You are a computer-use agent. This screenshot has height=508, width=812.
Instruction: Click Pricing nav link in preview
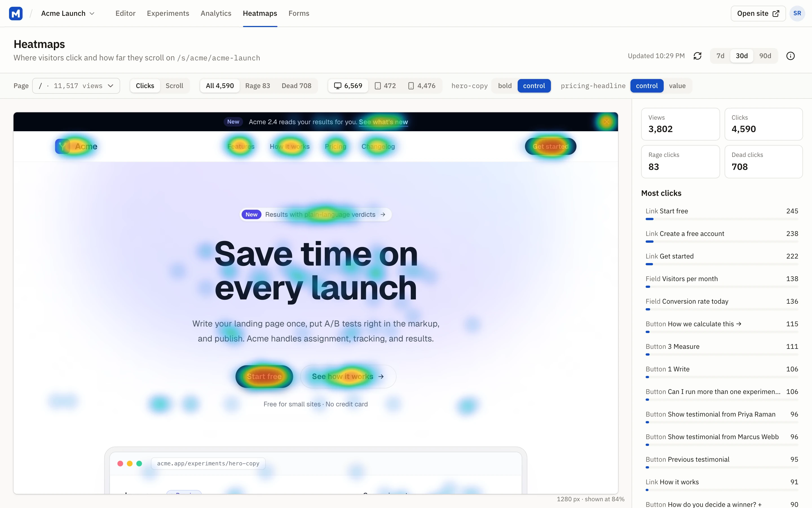click(336, 146)
